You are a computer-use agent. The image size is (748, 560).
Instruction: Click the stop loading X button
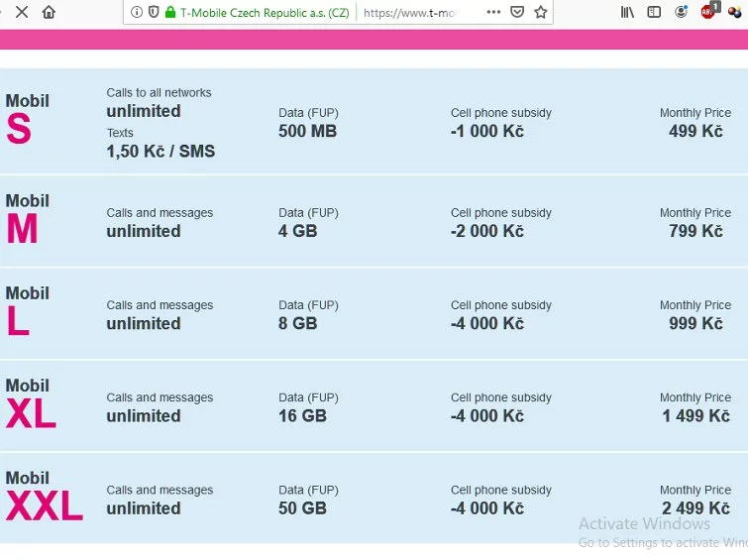click(x=21, y=13)
